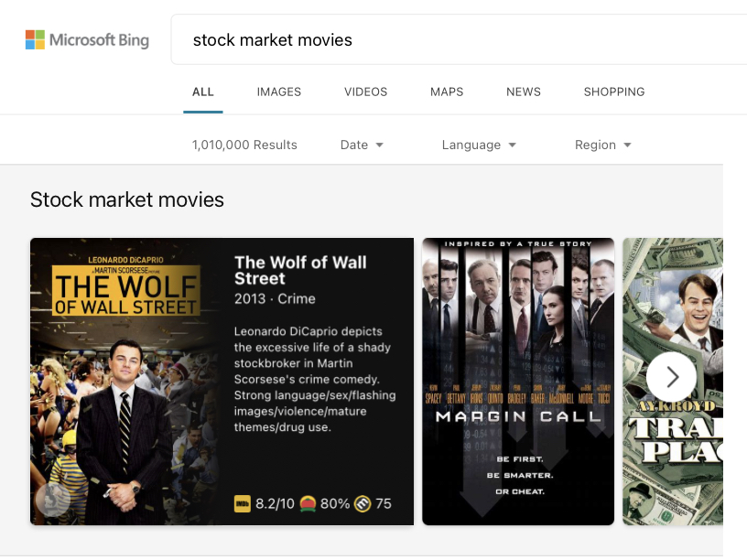Viewport: 747px width, 560px height.
Task: Switch to the IMAGES tab
Action: (x=279, y=92)
